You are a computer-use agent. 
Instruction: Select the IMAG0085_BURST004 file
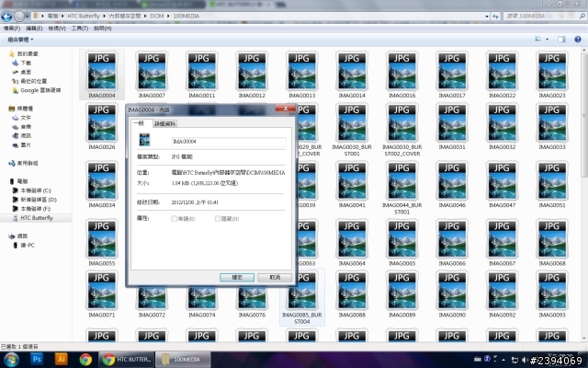(302, 297)
